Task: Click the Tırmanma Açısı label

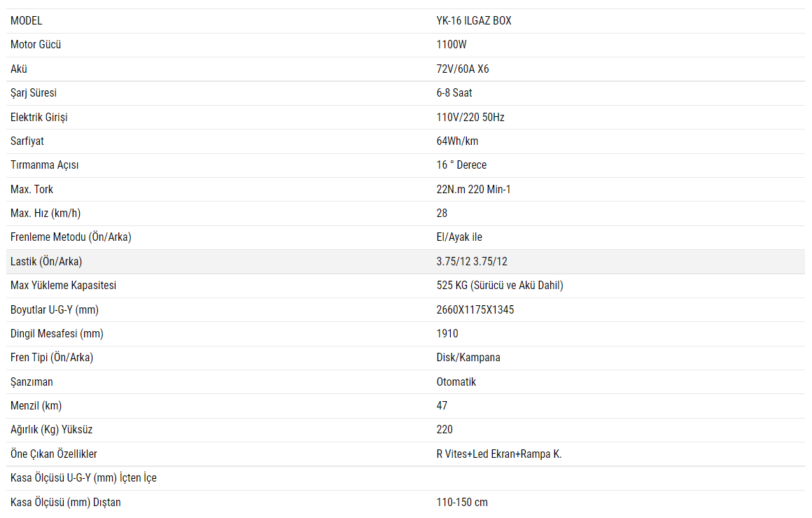Action: pos(45,165)
